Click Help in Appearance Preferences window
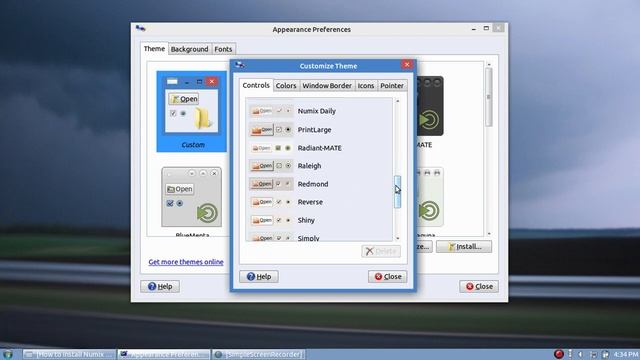 point(160,287)
